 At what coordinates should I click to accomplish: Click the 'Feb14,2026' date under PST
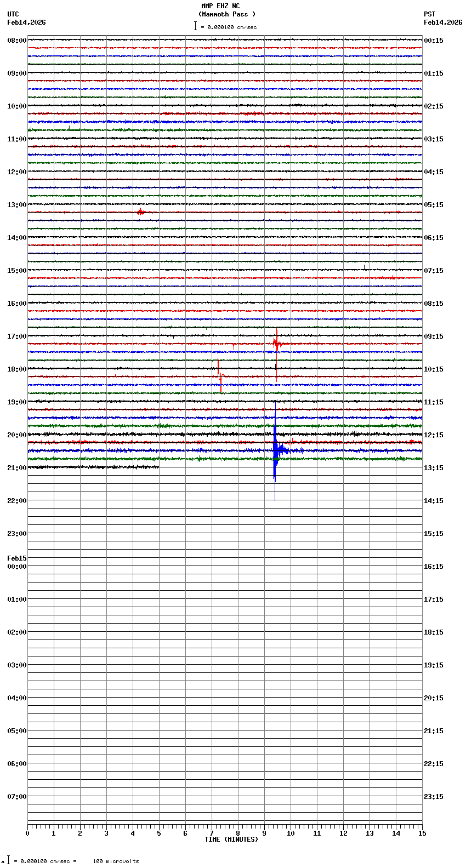443,22
